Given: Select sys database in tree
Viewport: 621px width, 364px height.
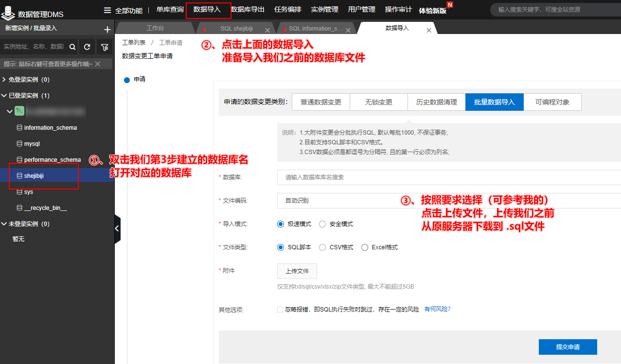Looking at the screenshot, I should [29, 192].
